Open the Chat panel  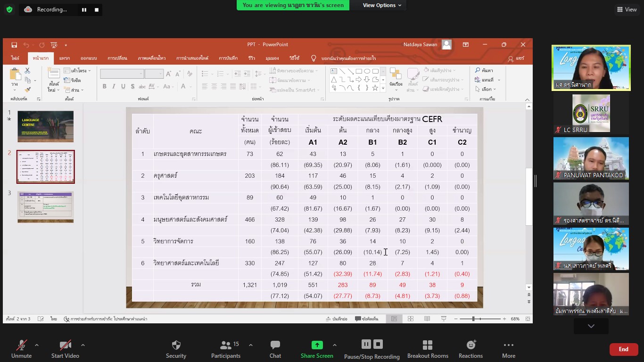[x=275, y=345]
